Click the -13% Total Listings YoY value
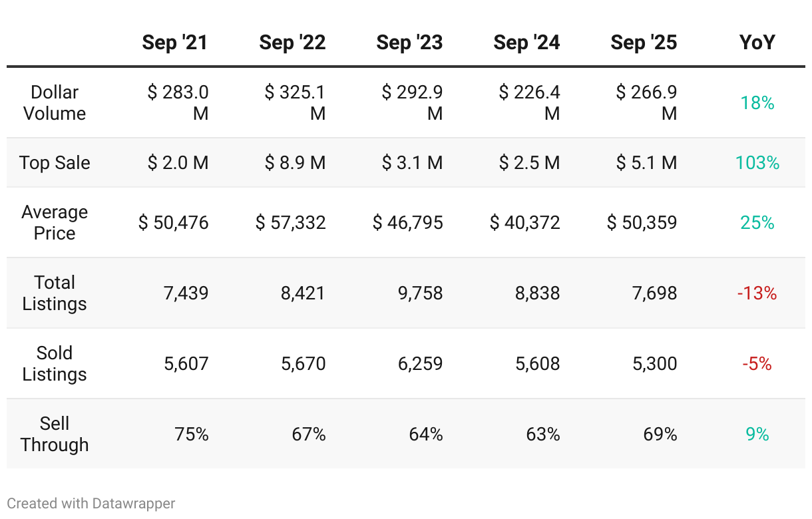Image resolution: width=812 pixels, height=519 pixels. pyautogui.click(x=757, y=293)
